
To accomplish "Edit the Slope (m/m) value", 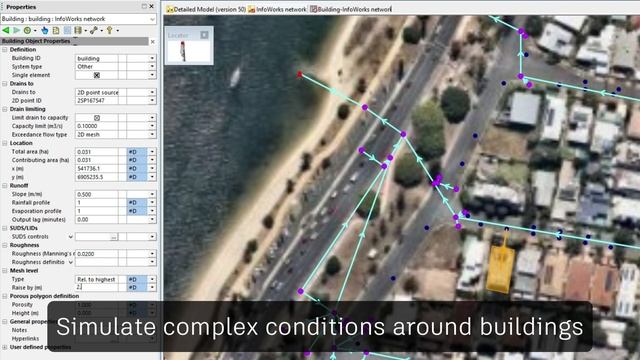I will (x=96, y=194).
